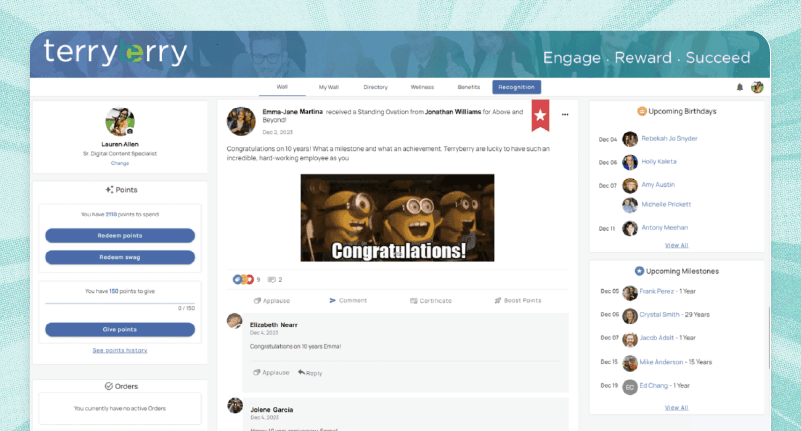Click the Congratulations minions GIF
This screenshot has width=801, height=431.
tap(397, 218)
